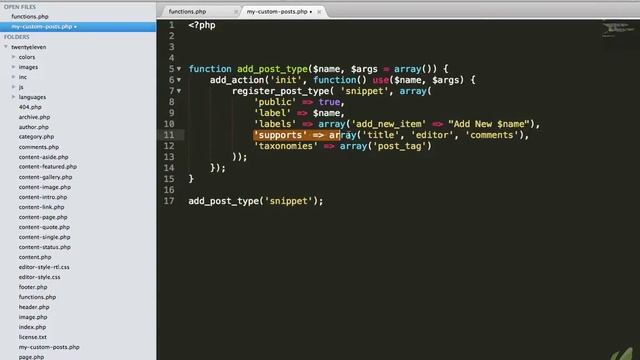
Task: Open content-image.php in the sidebar
Action: pos(45,187)
